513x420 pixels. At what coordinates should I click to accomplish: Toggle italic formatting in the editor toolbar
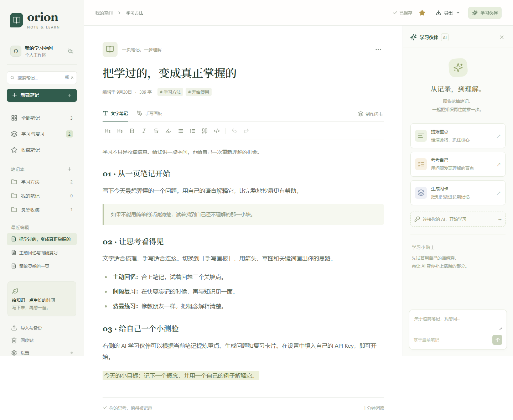tap(144, 131)
